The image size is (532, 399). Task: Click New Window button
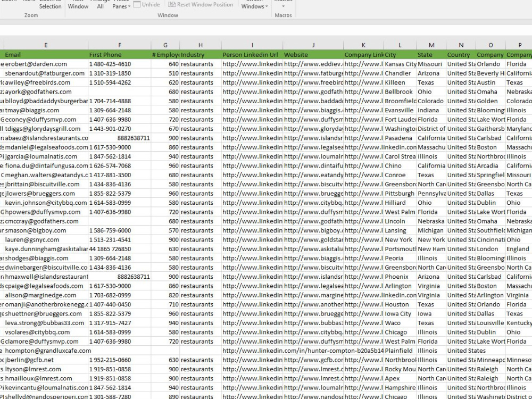tap(78, 5)
